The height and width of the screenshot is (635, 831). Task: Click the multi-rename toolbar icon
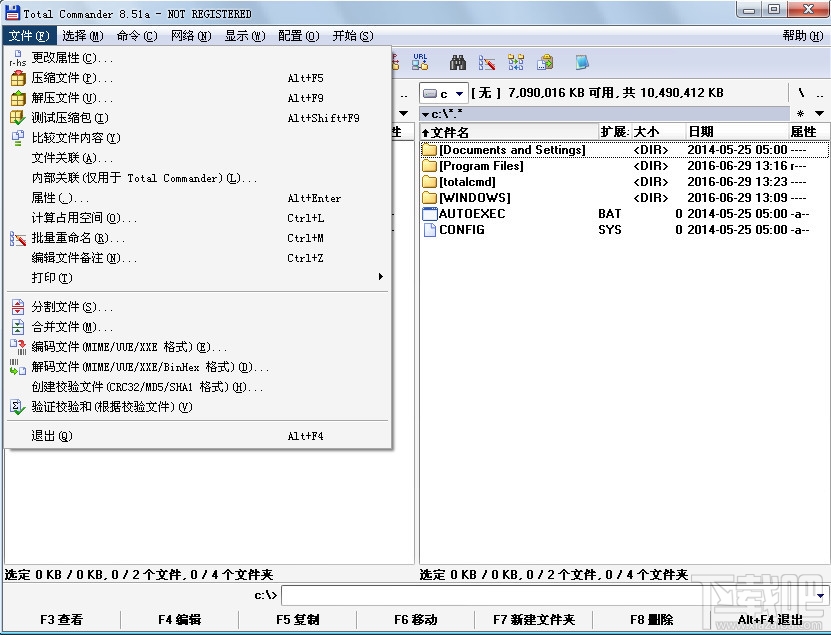coord(487,63)
